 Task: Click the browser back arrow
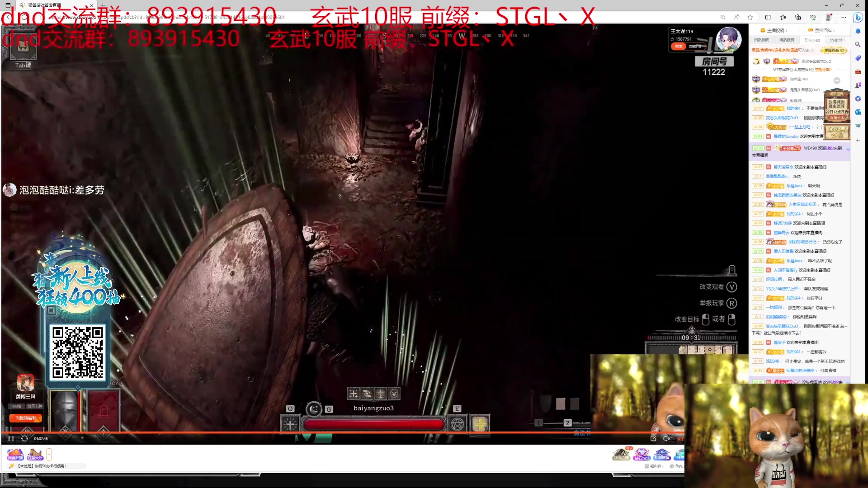[x=9, y=17]
